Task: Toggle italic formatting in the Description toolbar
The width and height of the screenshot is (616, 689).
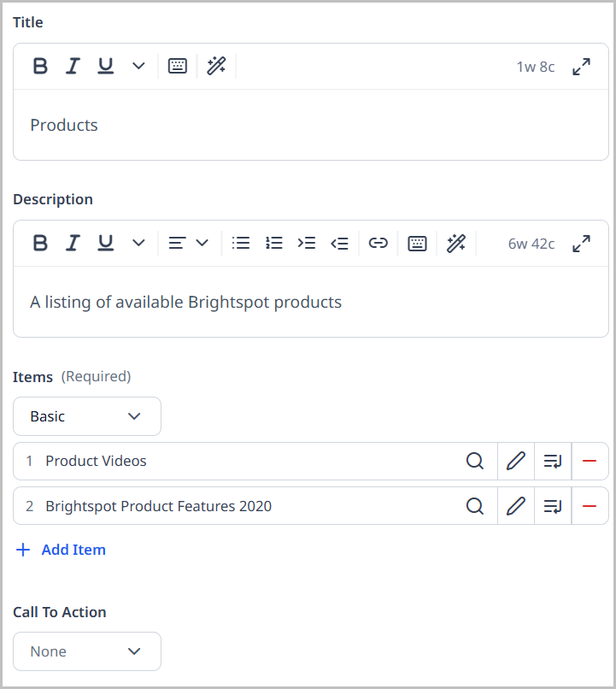Action: coord(73,243)
